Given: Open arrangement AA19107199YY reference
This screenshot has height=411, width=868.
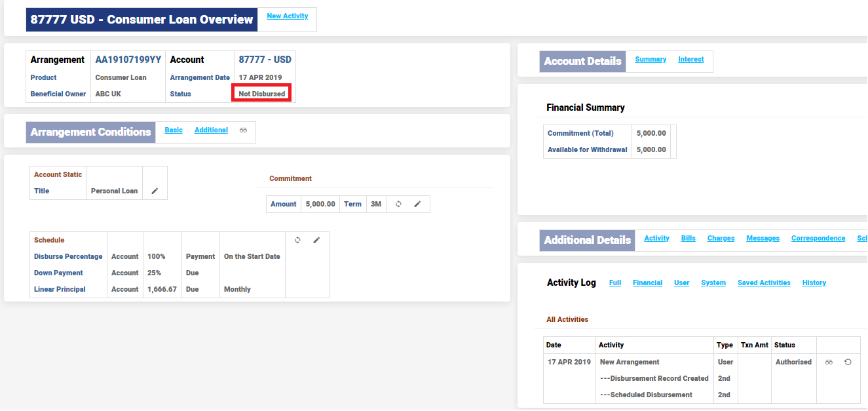Looking at the screenshot, I should click(128, 60).
